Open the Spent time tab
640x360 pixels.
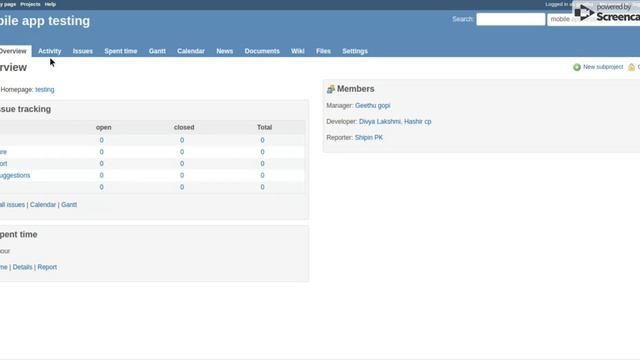tap(121, 51)
